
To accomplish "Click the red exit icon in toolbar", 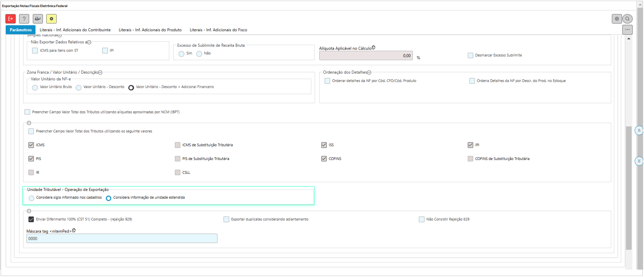I will pyautogui.click(x=10, y=19).
